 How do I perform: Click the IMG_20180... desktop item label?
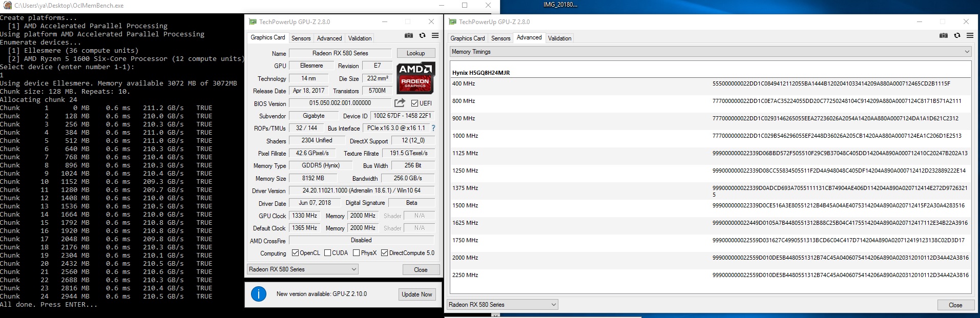click(x=560, y=5)
